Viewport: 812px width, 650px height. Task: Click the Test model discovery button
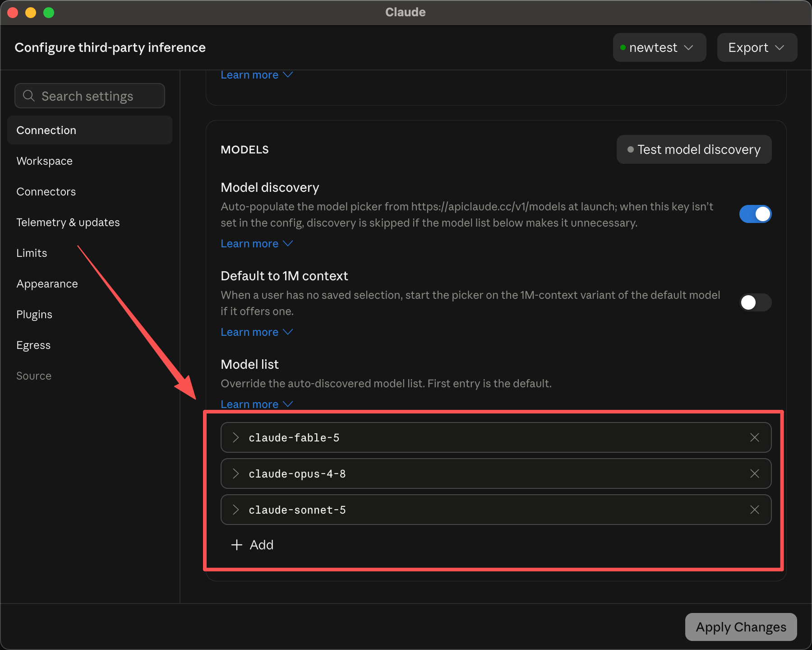[x=694, y=149]
